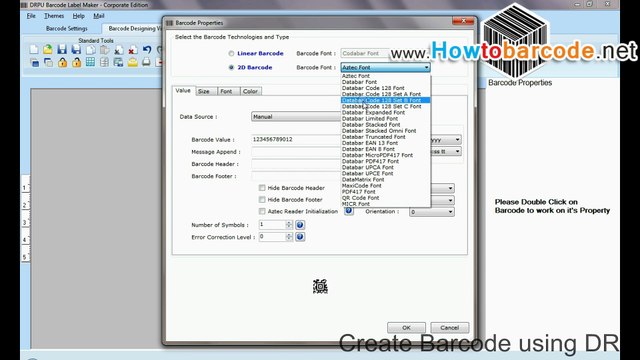
Task: Switch to the Barcode Settings tab
Action: point(67,29)
